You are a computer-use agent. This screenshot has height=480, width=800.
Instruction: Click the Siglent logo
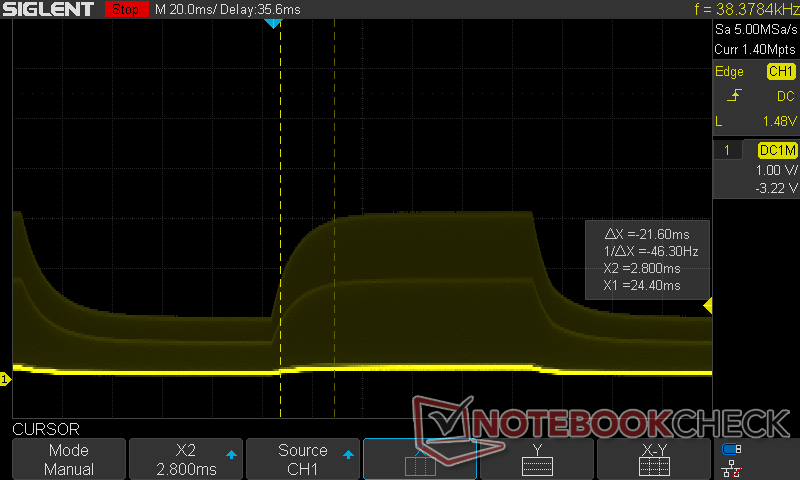pyautogui.click(x=48, y=9)
